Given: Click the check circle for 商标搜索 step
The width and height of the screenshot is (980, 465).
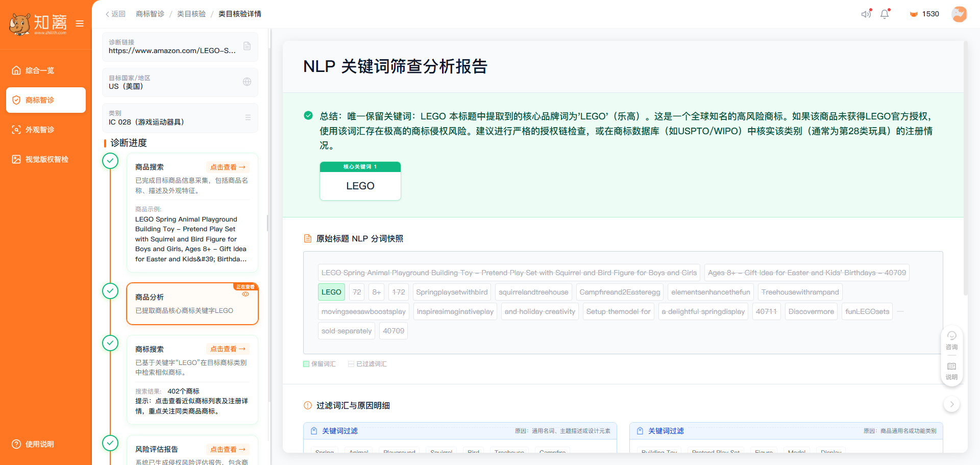Looking at the screenshot, I should 110,343.
